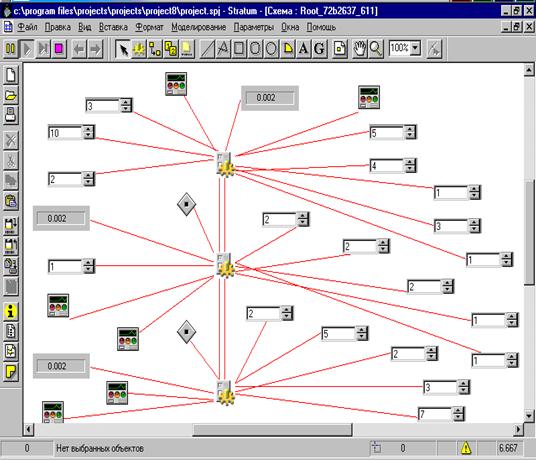Click the spinner arrows on field showing 7
This screenshot has width=536, height=460.
tap(459, 414)
